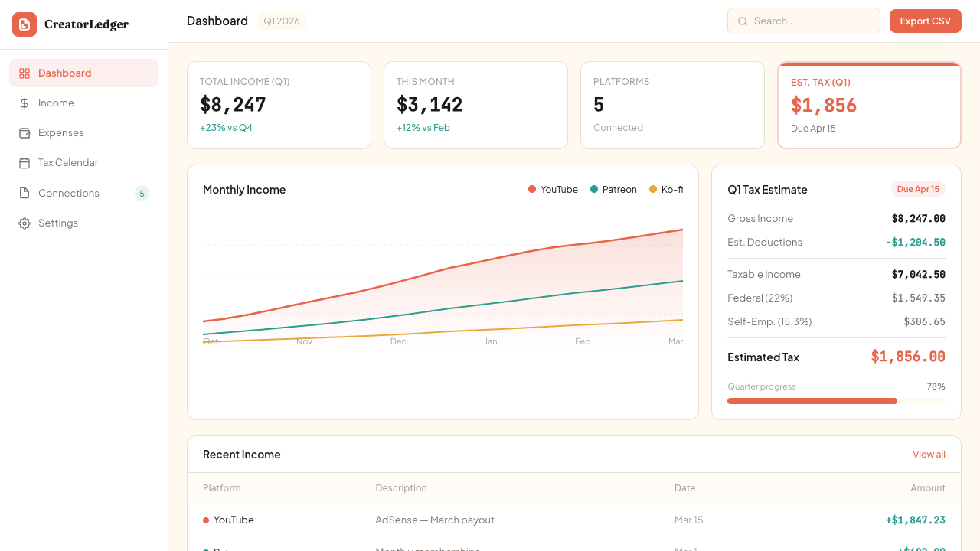Click the Ko-fi yellow legend dot

point(653,190)
